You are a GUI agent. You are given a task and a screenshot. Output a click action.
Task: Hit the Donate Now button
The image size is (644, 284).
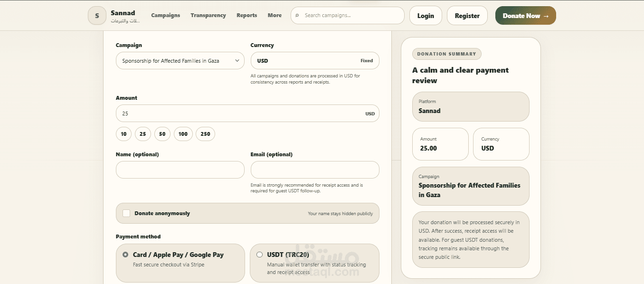click(x=525, y=16)
